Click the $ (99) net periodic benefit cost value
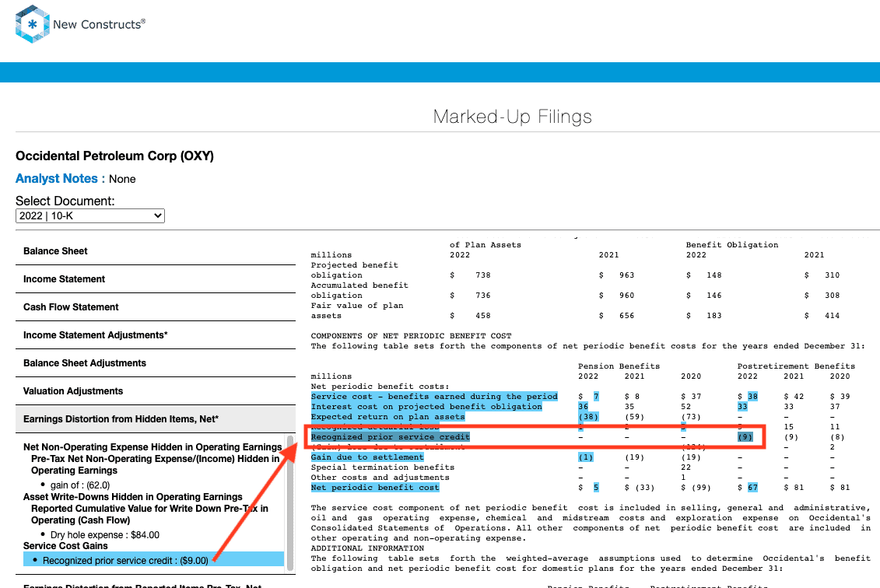Image resolution: width=880 pixels, height=588 pixels. (x=696, y=488)
